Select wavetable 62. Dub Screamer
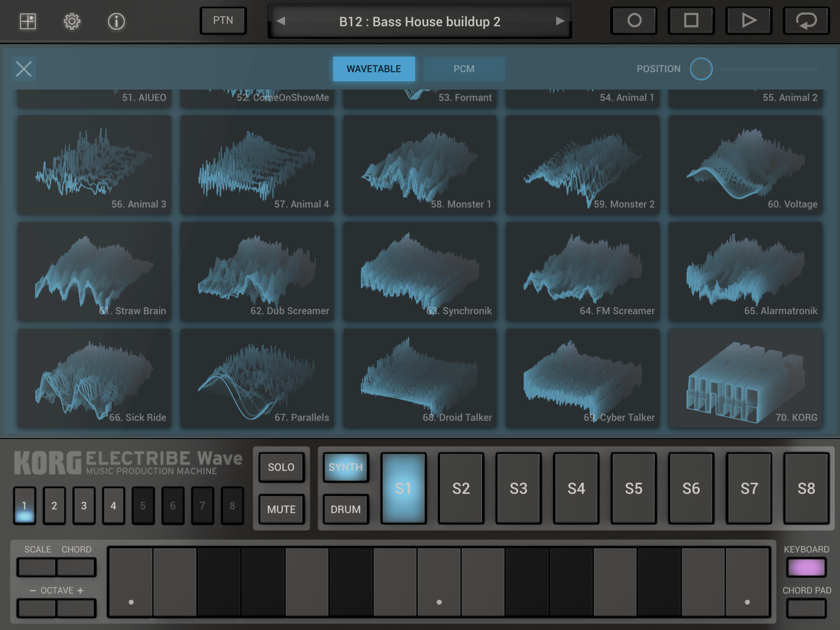840x630 pixels. click(x=257, y=272)
